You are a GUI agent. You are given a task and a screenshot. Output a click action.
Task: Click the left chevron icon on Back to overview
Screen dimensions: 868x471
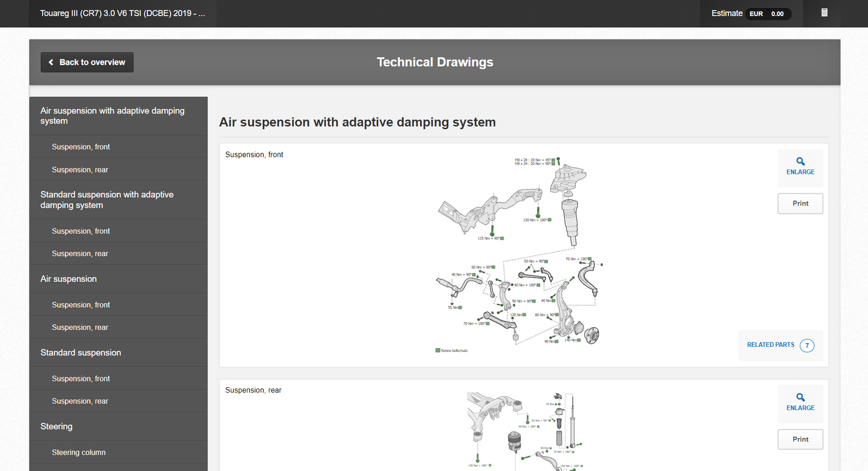pos(50,62)
